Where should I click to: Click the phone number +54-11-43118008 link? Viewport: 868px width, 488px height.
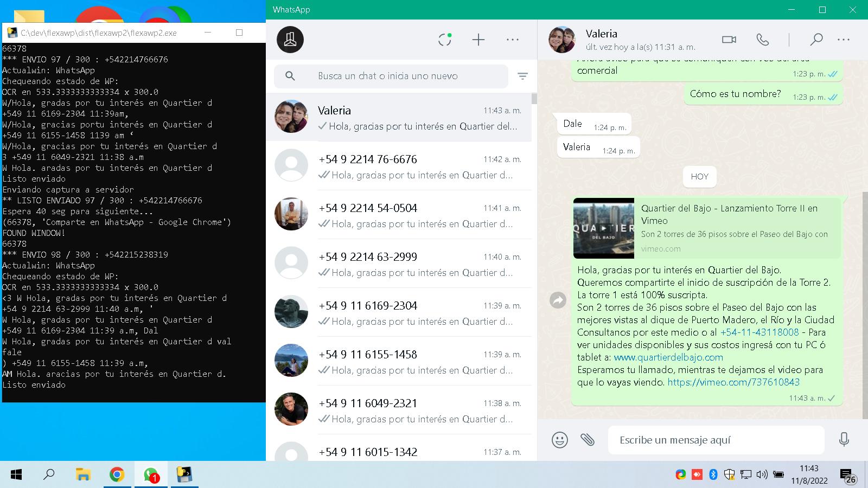(x=759, y=332)
